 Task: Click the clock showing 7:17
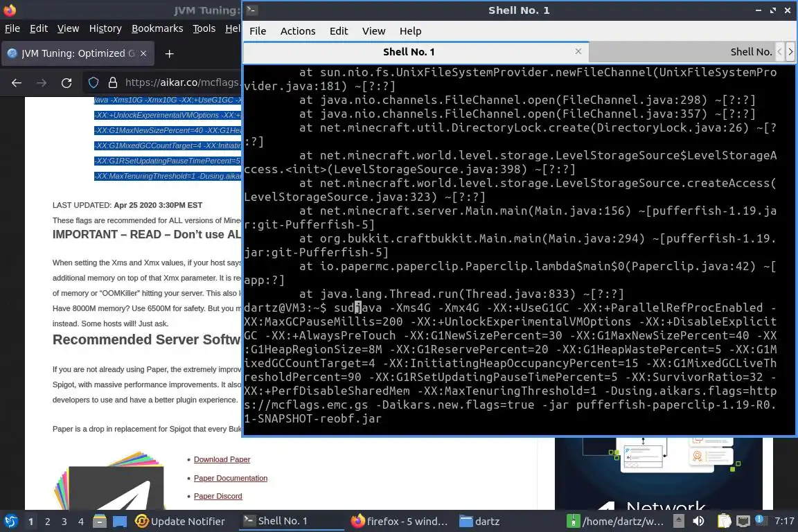[784, 521]
